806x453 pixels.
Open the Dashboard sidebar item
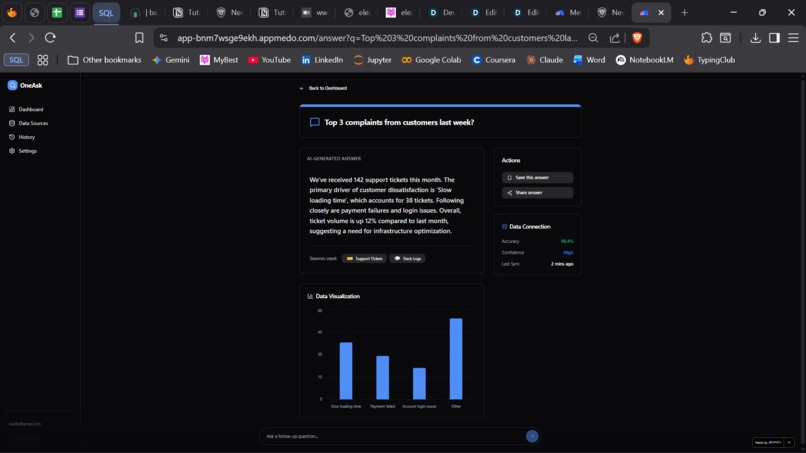coord(26,110)
